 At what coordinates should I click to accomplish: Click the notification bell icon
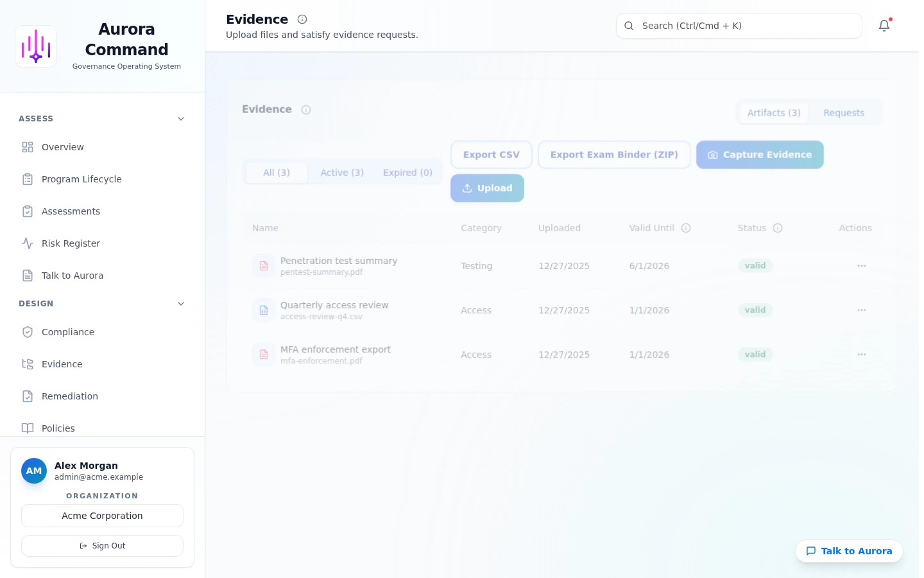[x=884, y=26]
